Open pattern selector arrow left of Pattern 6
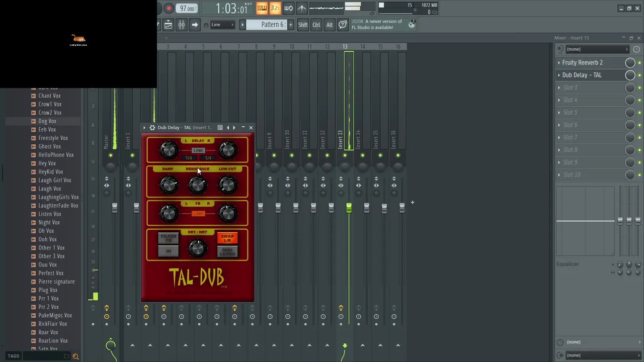 coord(243,25)
